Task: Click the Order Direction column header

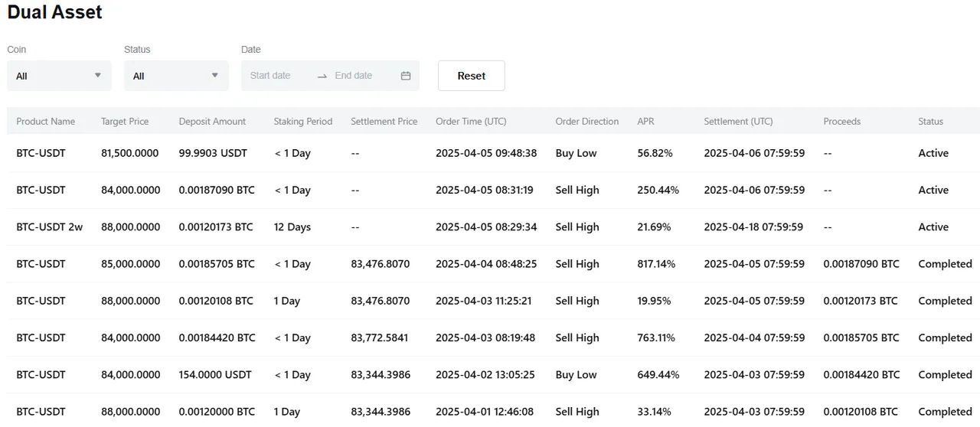Action: (x=587, y=122)
